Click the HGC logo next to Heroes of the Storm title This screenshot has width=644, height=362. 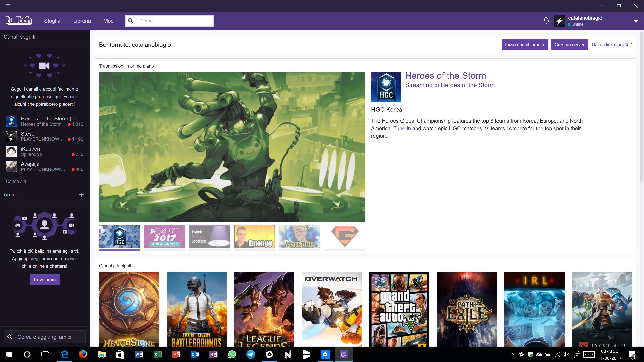click(x=386, y=87)
